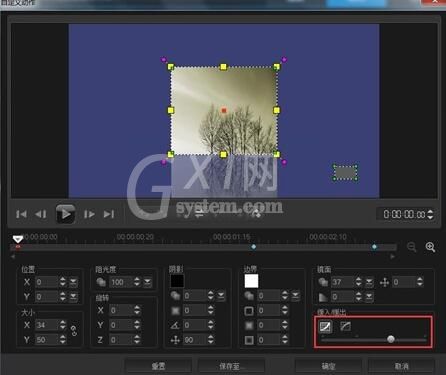Click the opacity field showing 100
446x375 pixels.
coord(121,282)
